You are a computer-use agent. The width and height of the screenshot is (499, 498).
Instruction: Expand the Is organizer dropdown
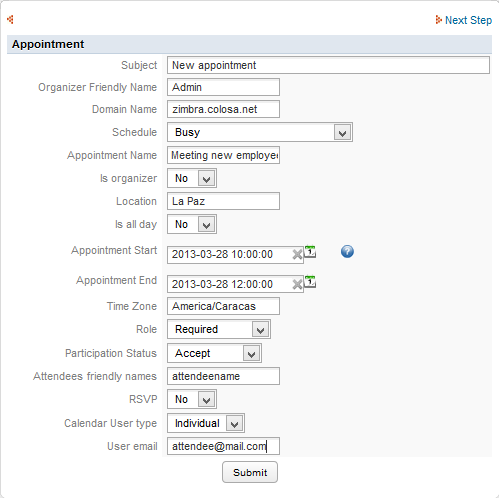tap(192, 178)
